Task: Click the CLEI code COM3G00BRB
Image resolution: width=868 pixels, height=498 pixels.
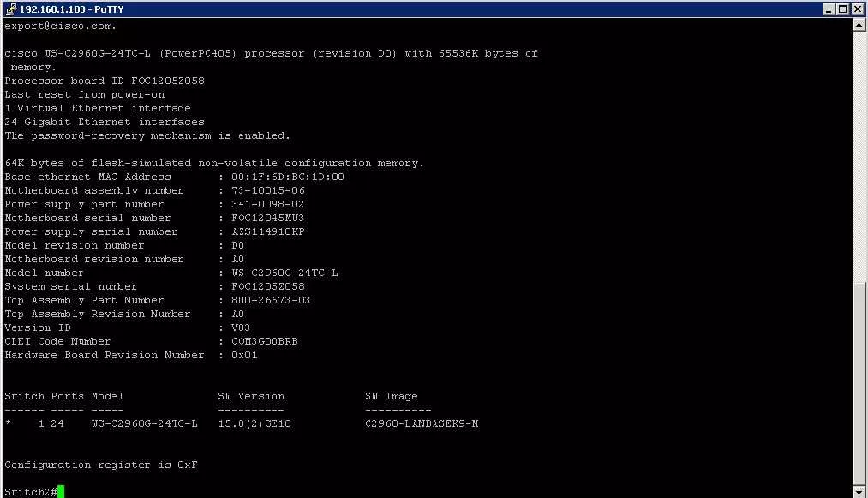Action: (x=265, y=342)
